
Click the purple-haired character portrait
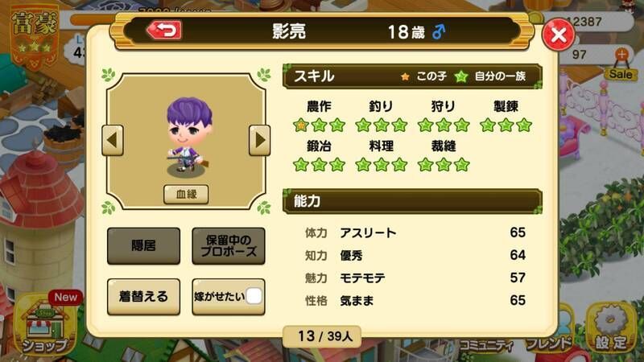188,135
